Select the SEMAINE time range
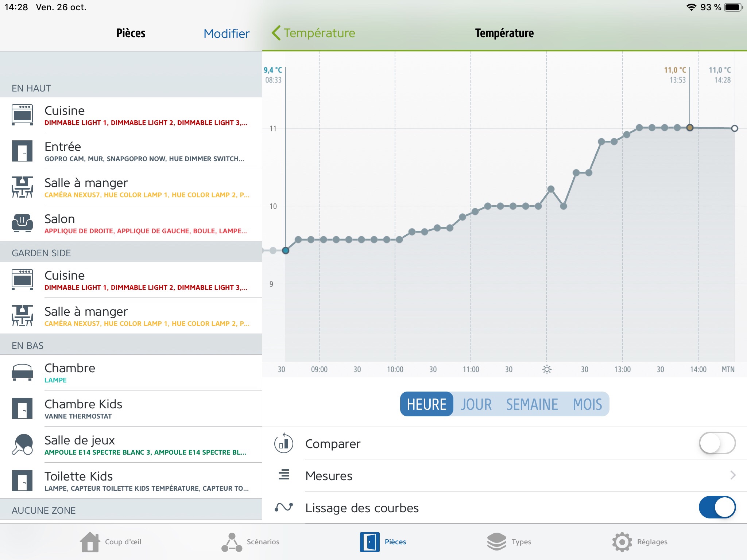The image size is (747, 560). [x=532, y=404]
